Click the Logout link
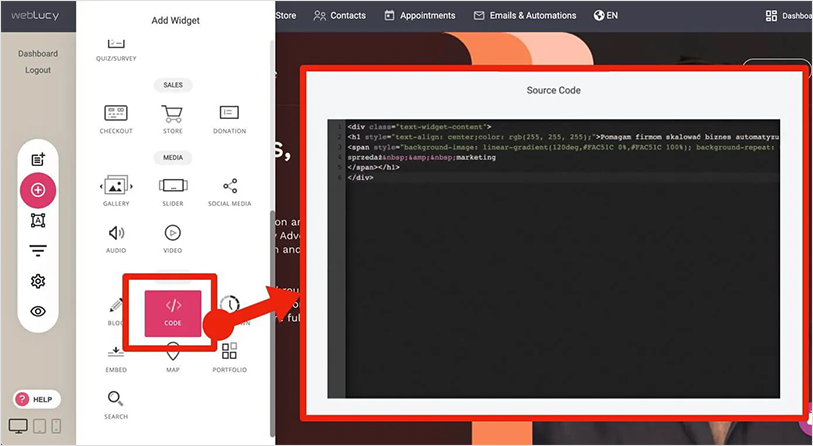Screen dimensions: 813x446 click(38, 70)
